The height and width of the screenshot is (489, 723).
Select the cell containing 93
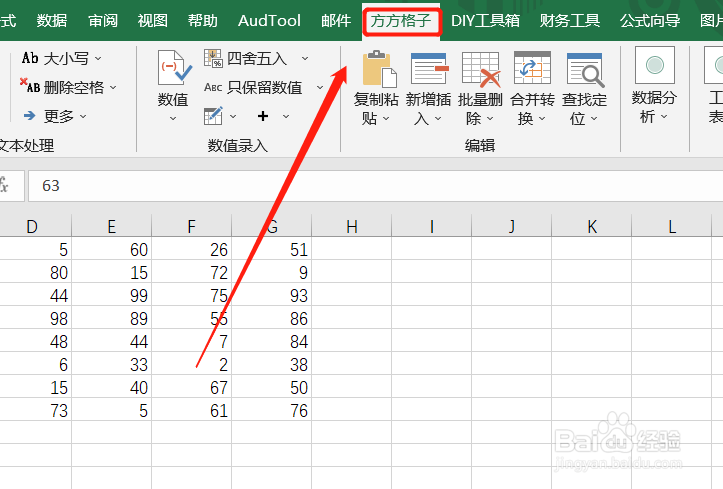[272, 295]
